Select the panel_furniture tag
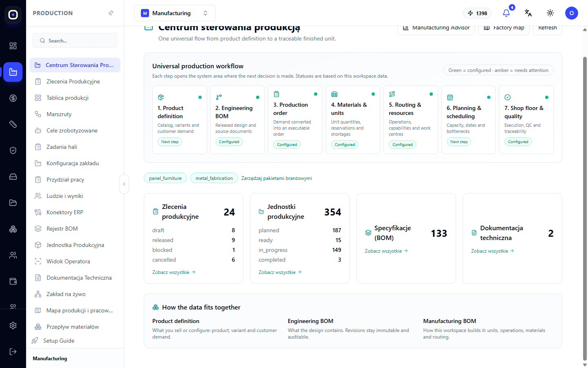588x368 pixels. click(x=165, y=178)
